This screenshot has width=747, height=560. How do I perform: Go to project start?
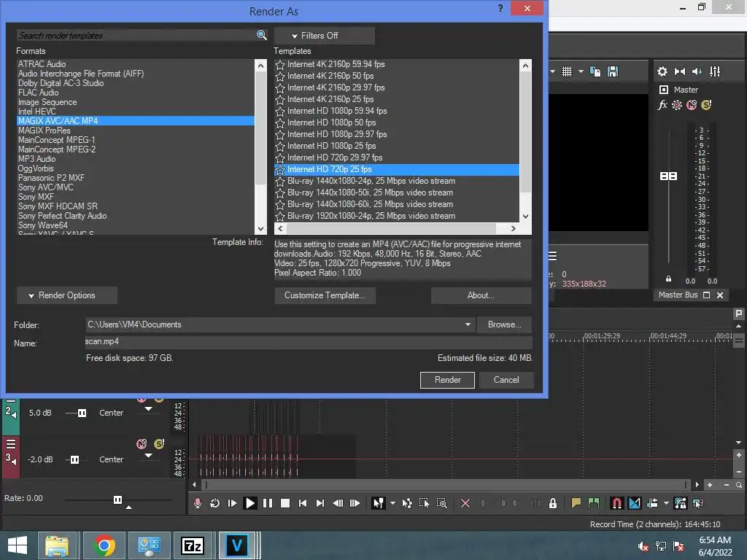pos(303,503)
